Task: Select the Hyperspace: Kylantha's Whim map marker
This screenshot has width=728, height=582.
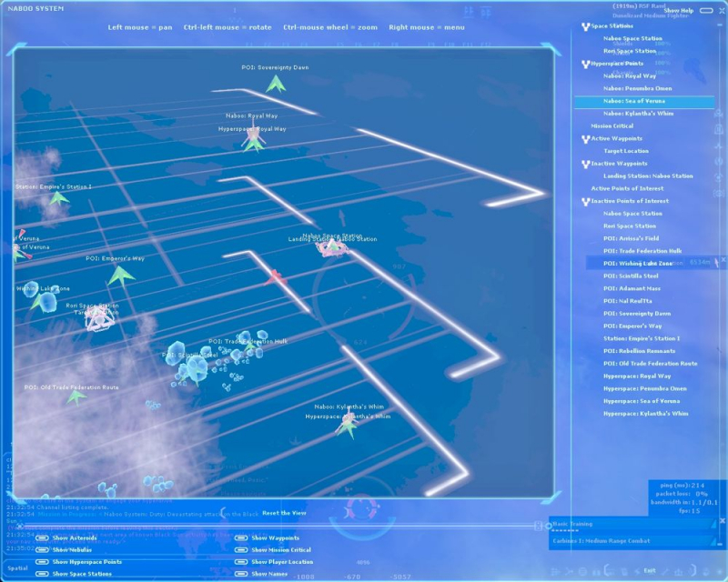Action: click(348, 427)
